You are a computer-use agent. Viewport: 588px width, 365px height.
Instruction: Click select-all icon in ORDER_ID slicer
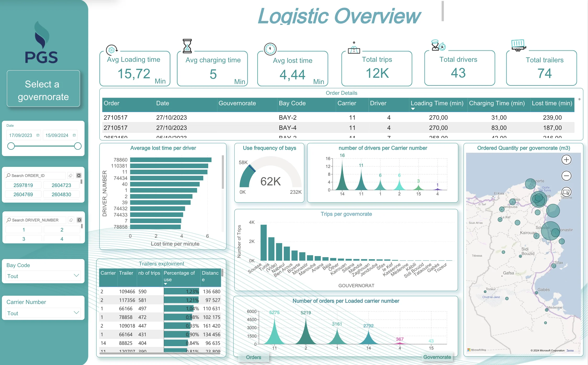pyautogui.click(x=79, y=175)
